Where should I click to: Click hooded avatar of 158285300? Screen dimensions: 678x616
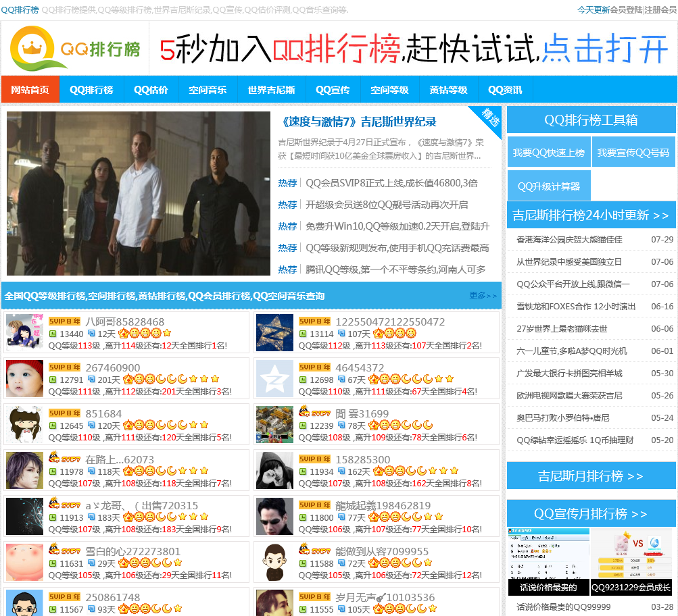274,470
